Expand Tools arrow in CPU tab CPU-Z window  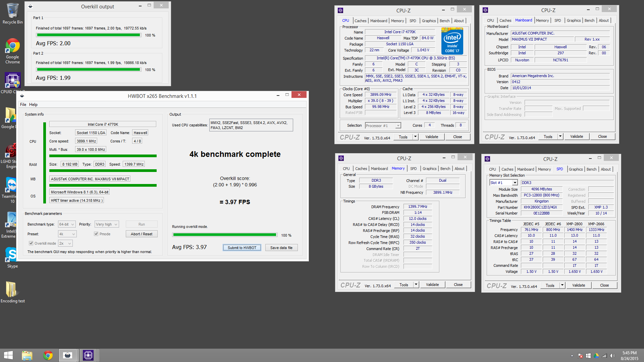point(415,137)
